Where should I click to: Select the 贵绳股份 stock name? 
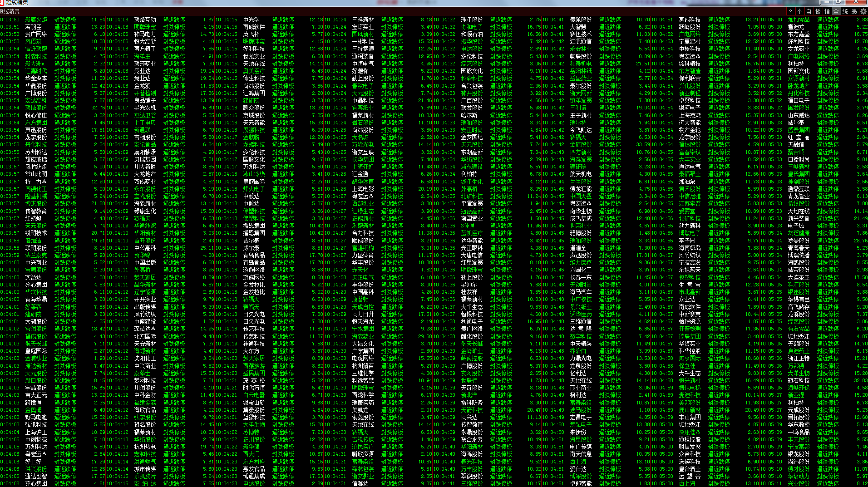pyautogui.click(x=581, y=20)
